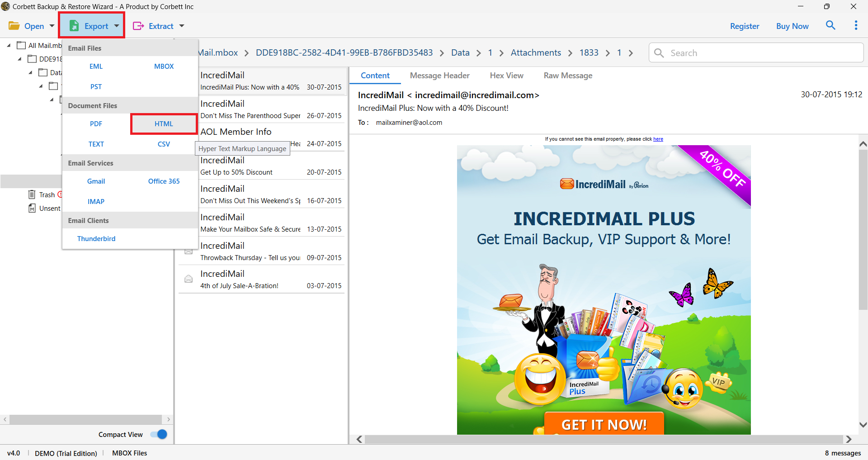Screen dimensions: 868x460
Task: Click the folder tree horizontal scrollbar
Action: pos(85,419)
